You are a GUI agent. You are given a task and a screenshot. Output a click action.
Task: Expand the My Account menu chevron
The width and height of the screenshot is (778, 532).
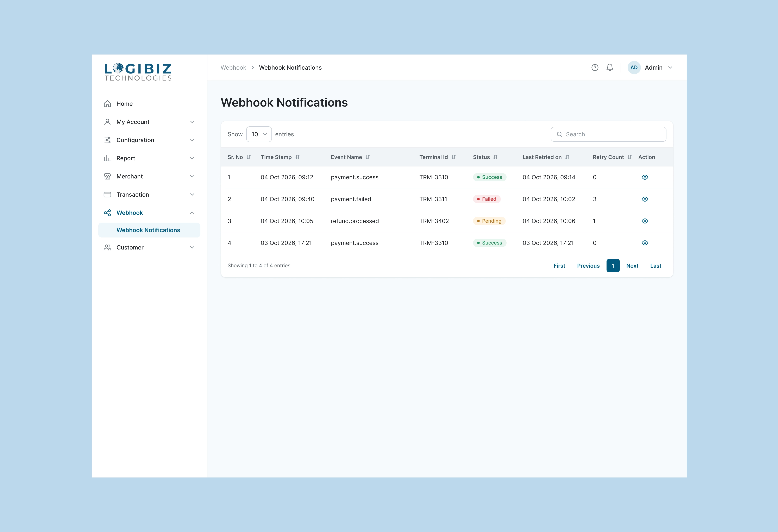[192, 122]
